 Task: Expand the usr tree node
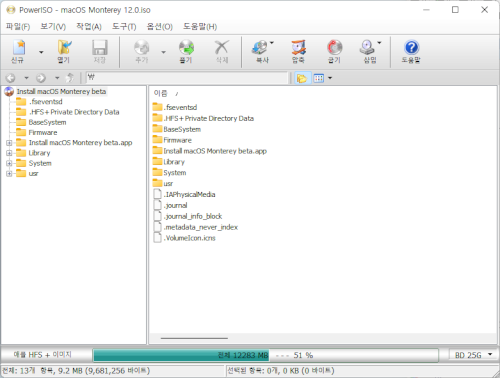(x=9, y=174)
